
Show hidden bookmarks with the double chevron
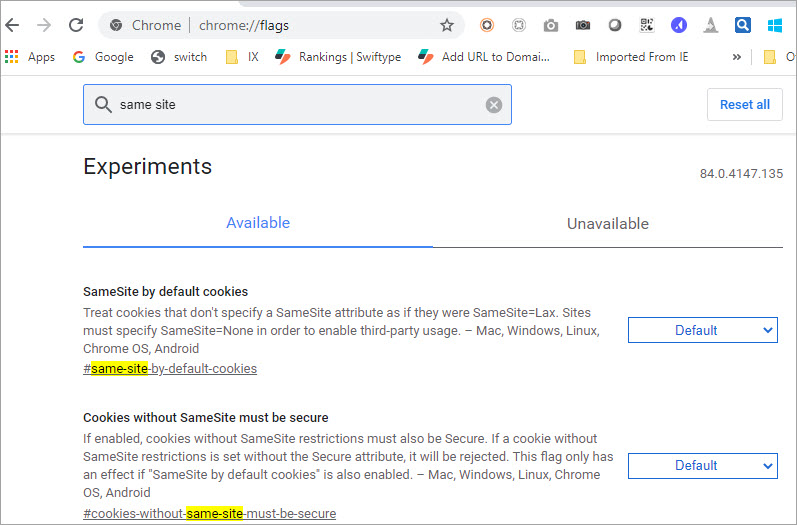pos(737,57)
